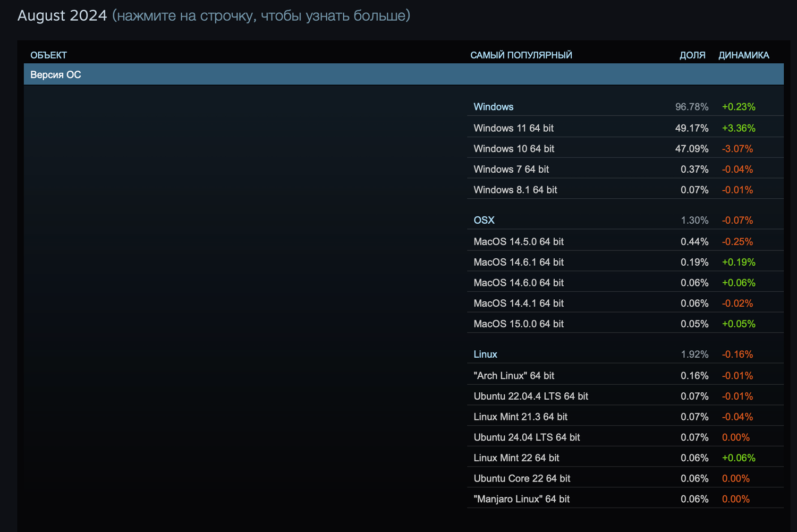Click the Windows total change +0.23%
This screenshot has width=797, height=532.
pos(739,107)
